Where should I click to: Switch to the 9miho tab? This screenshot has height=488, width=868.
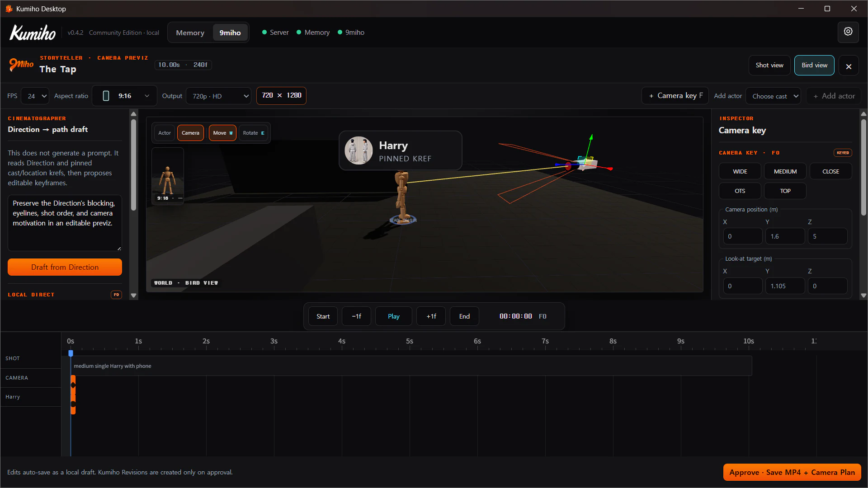tap(230, 33)
